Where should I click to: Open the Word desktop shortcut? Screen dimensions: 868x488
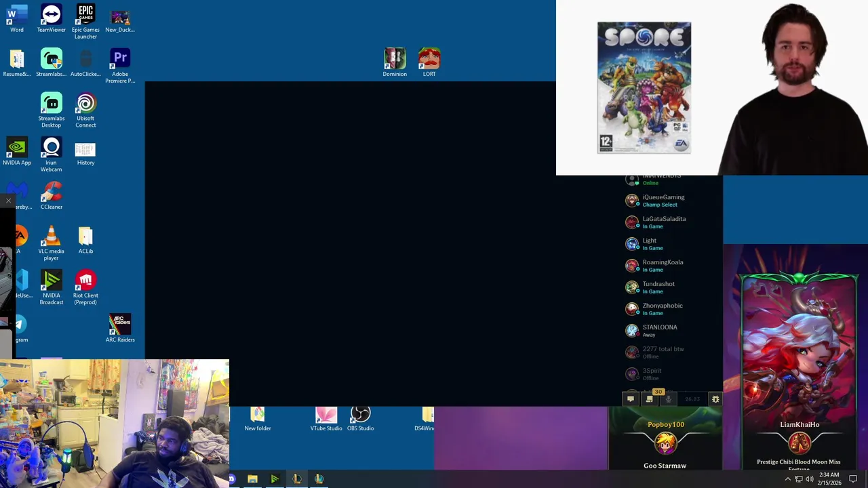coord(17,18)
